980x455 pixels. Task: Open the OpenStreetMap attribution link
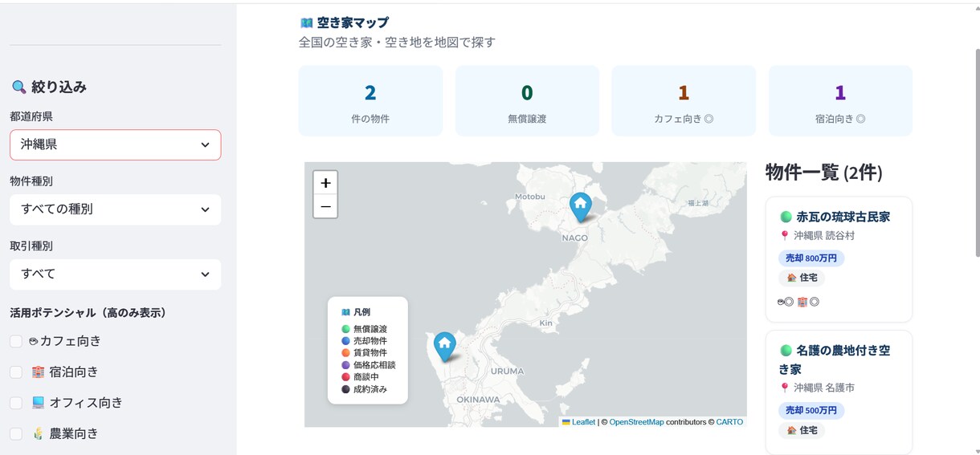click(x=636, y=422)
